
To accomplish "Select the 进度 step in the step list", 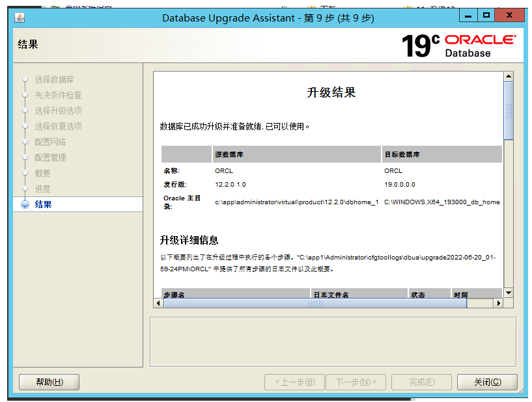I will [x=44, y=188].
